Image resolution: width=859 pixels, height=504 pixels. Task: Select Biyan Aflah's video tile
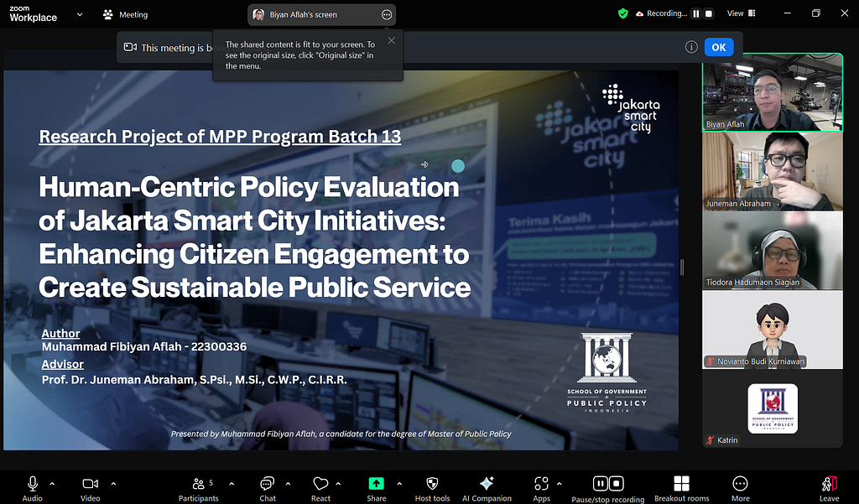pos(773,92)
